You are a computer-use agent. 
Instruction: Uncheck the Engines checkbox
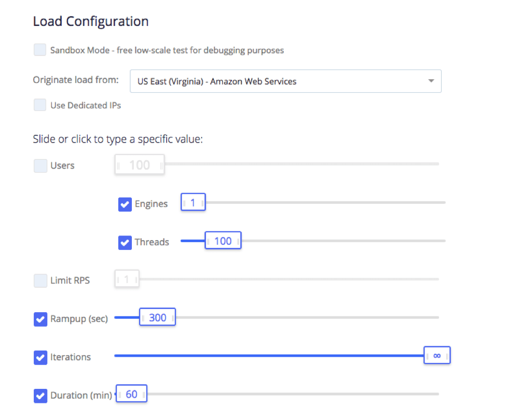click(x=125, y=204)
